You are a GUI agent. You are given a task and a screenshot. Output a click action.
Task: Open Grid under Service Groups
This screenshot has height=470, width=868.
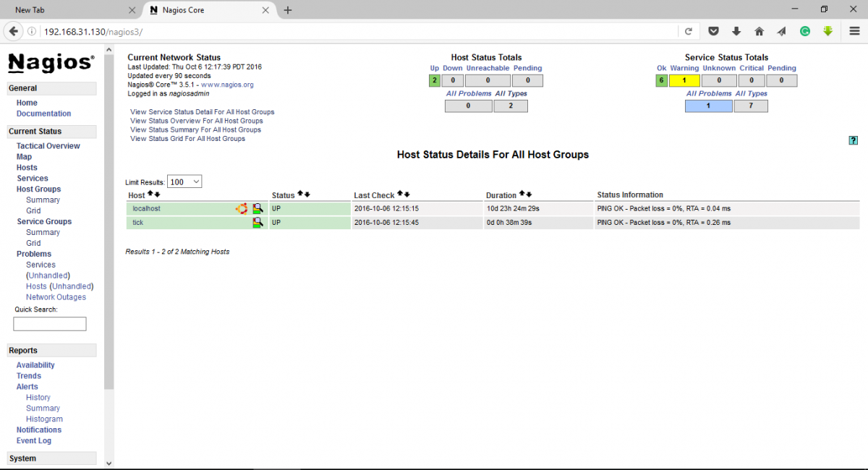pos(33,244)
